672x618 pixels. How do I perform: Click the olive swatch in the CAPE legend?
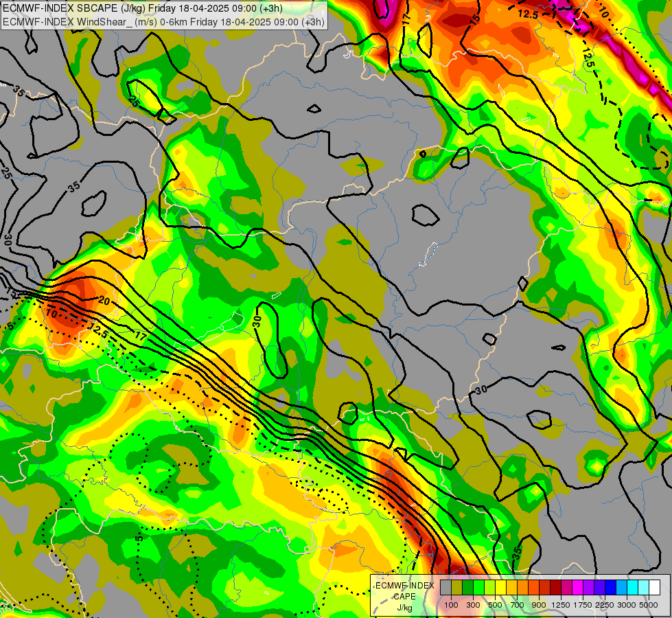(x=457, y=587)
